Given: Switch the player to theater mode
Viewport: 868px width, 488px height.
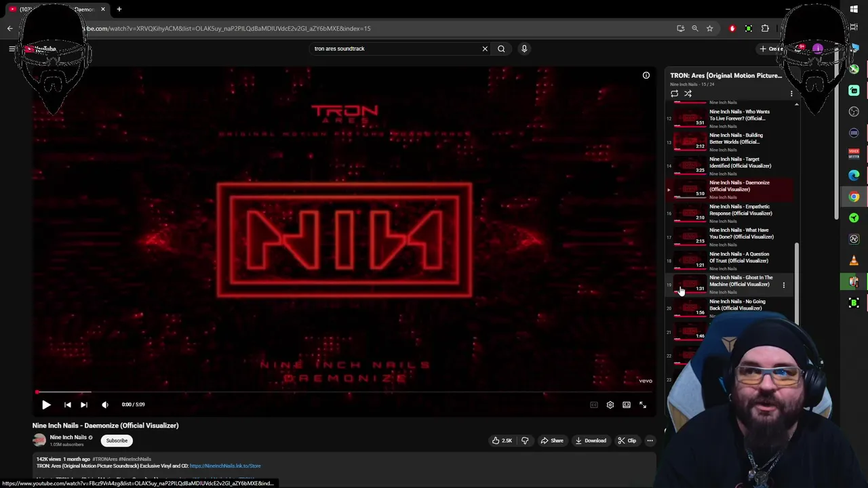Looking at the screenshot, I should [627, 405].
